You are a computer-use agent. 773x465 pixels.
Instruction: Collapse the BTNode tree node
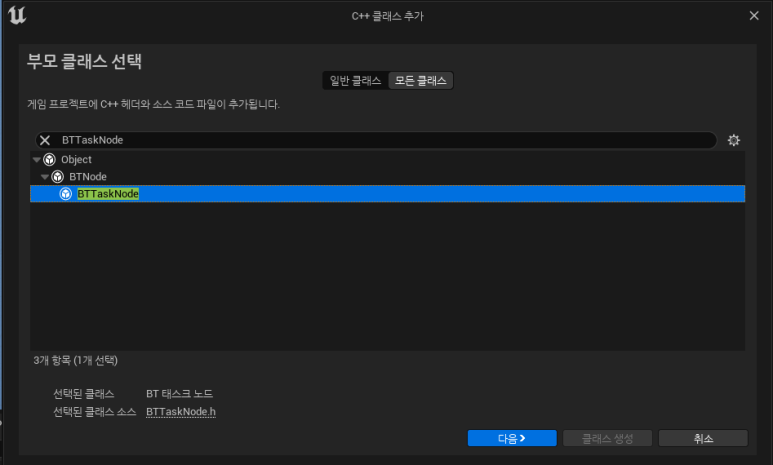[45, 177]
